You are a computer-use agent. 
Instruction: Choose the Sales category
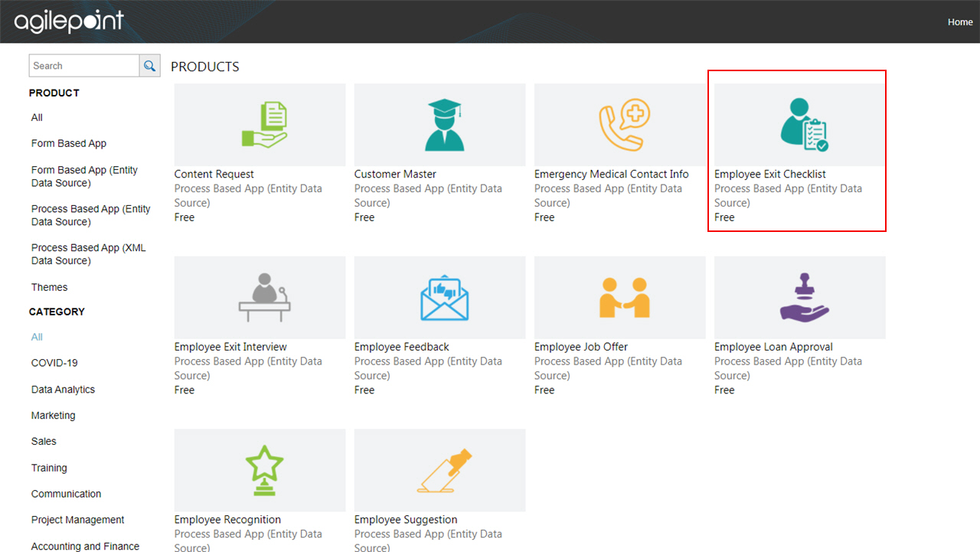coord(44,441)
